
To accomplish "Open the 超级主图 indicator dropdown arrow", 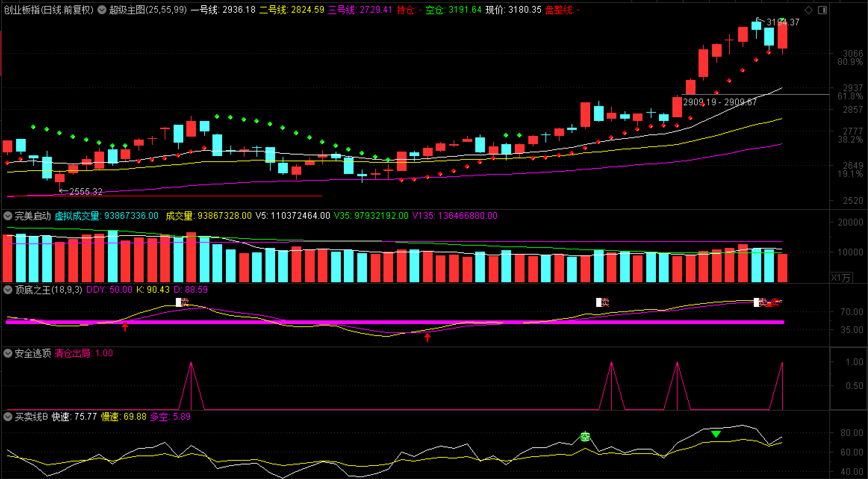I will point(102,10).
